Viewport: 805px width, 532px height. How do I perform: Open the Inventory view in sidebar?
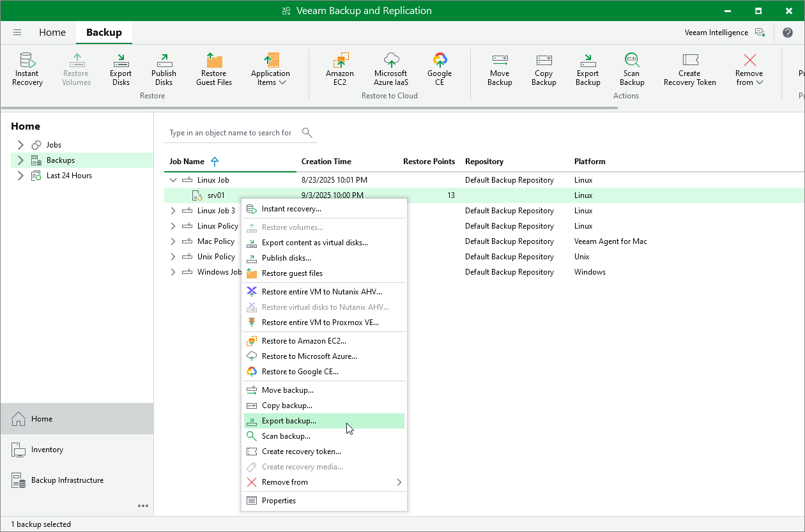(77, 450)
